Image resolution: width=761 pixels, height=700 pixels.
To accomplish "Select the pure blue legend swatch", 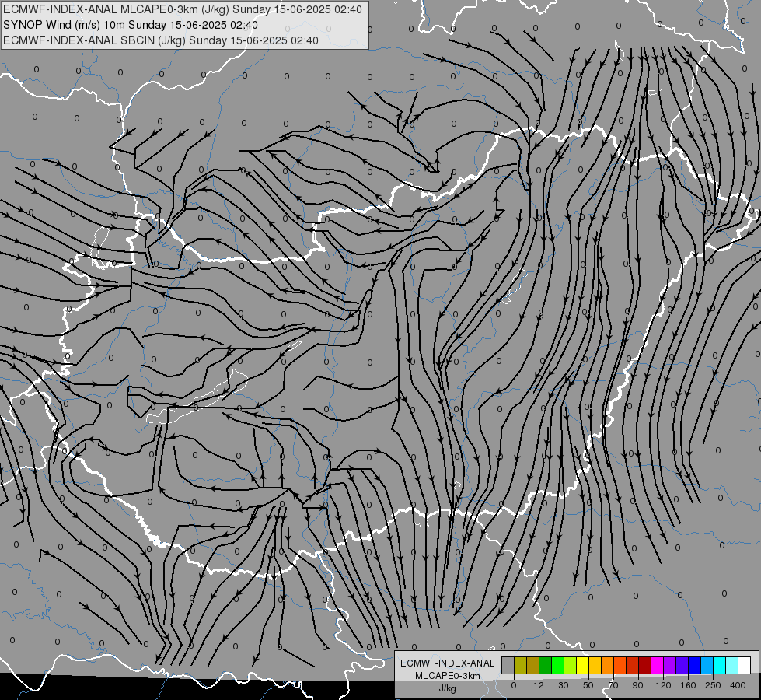I will coord(695,666).
